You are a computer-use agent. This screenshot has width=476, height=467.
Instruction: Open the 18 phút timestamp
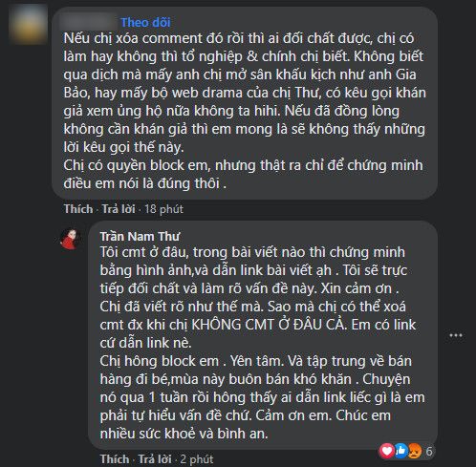pyautogui.click(x=163, y=209)
